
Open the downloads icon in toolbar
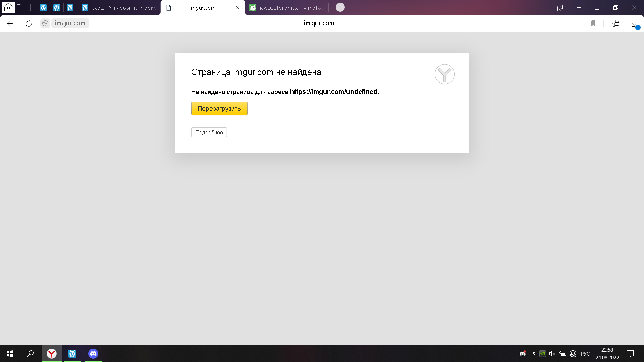[x=634, y=24]
